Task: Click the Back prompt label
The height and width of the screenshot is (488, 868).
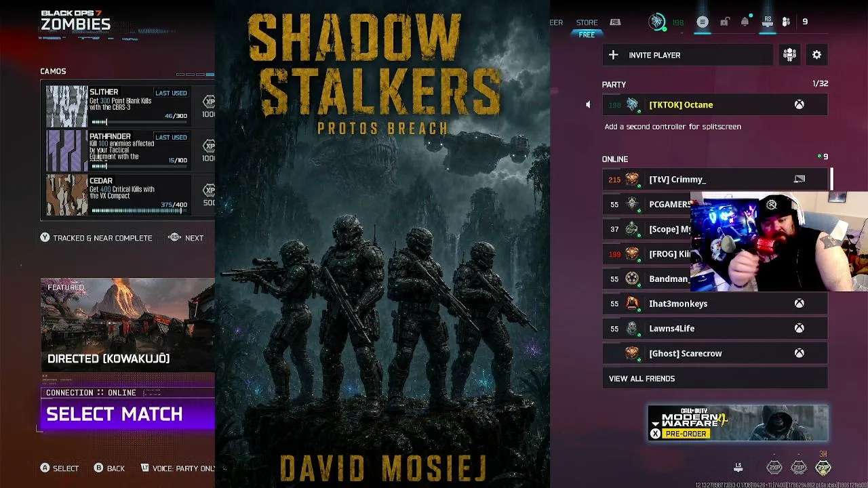Action: pyautogui.click(x=116, y=468)
